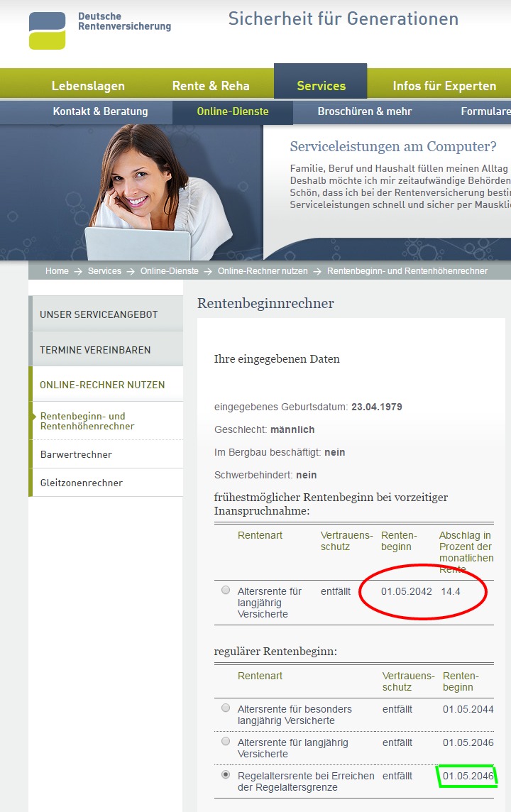511x812 pixels.
Task: Click Services breadcrumb link
Action: [x=104, y=271]
